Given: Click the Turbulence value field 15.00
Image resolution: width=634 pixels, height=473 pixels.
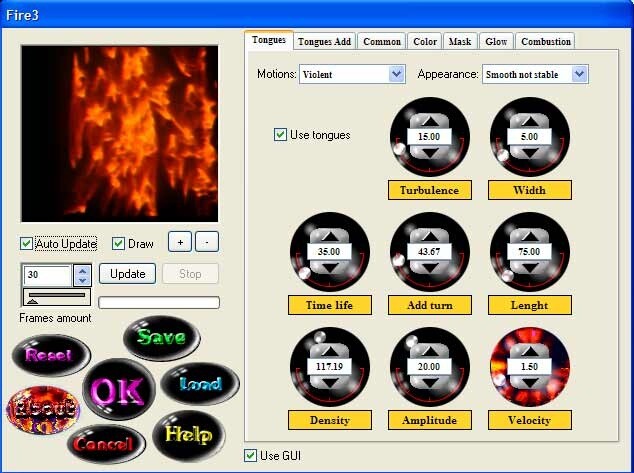Looking at the screenshot, I should (429, 137).
